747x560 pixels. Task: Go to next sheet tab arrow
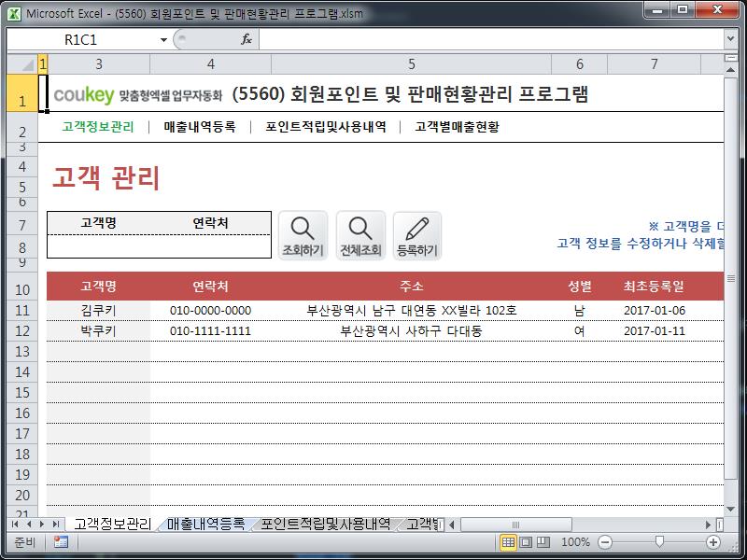(x=42, y=525)
